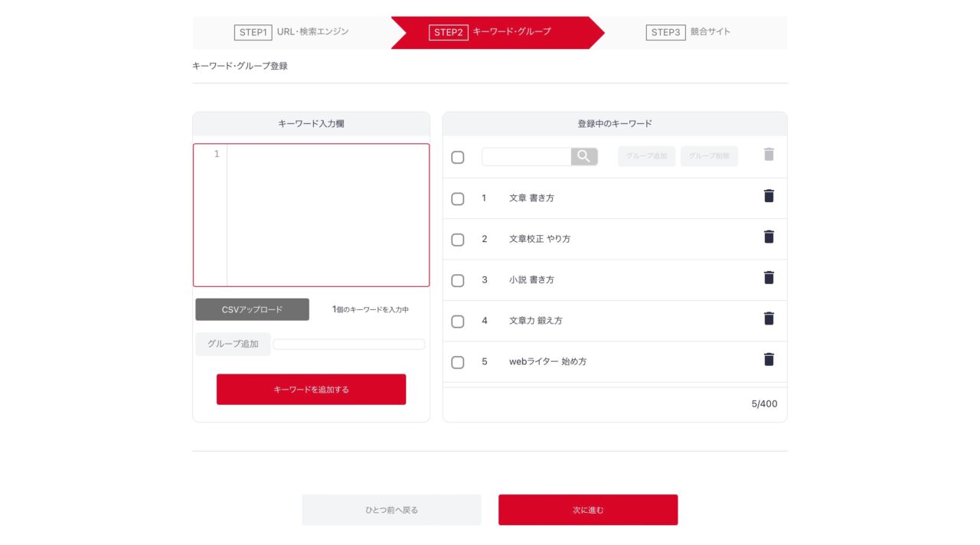This screenshot has height=545, width=980.
Task: Check the checkbox for 小説 書き方
Action: pos(458,280)
